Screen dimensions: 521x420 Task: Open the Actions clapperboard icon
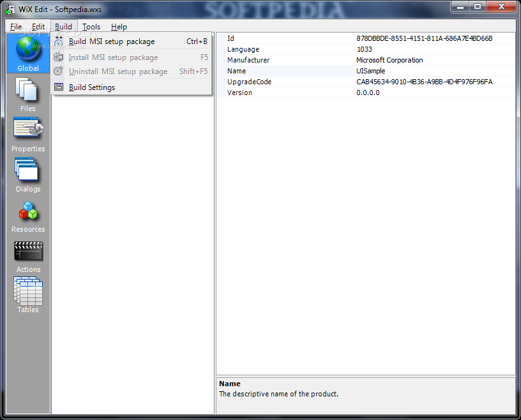pyautogui.click(x=28, y=251)
